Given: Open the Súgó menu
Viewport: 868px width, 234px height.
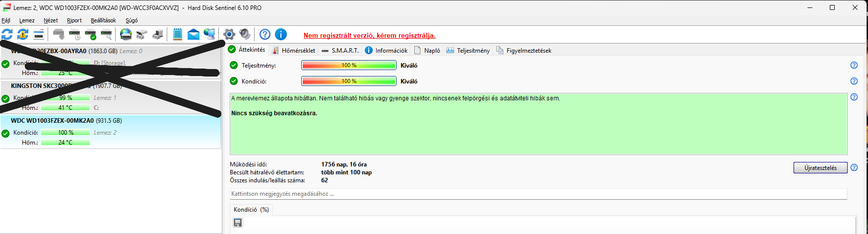Looking at the screenshot, I should [x=132, y=20].
